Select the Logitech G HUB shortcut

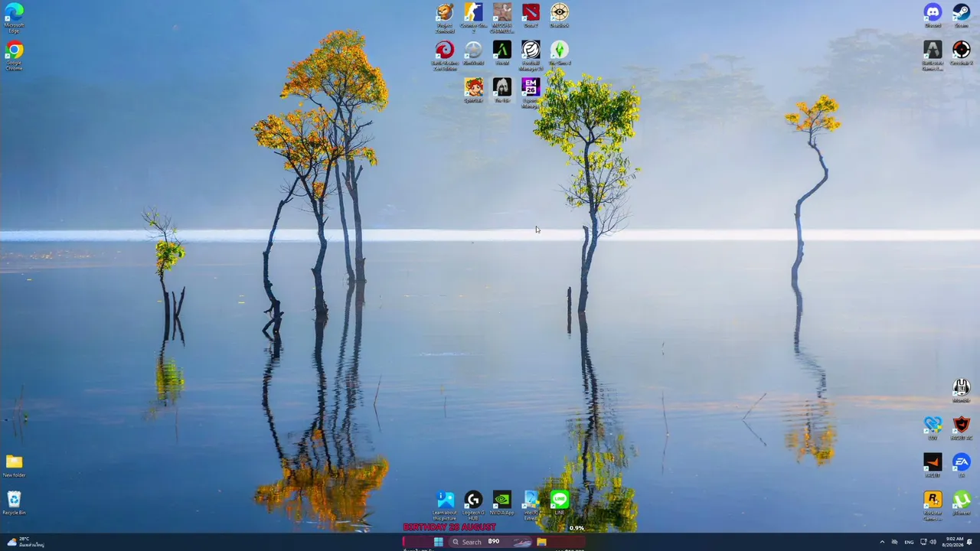[473, 505]
